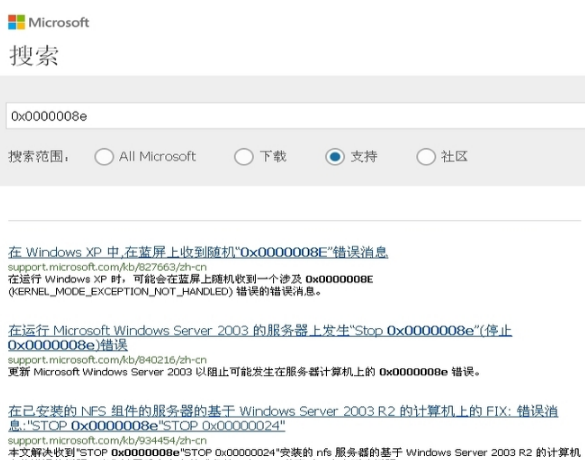Click the 社区 label text
The width and height of the screenshot is (585, 460).
point(454,156)
